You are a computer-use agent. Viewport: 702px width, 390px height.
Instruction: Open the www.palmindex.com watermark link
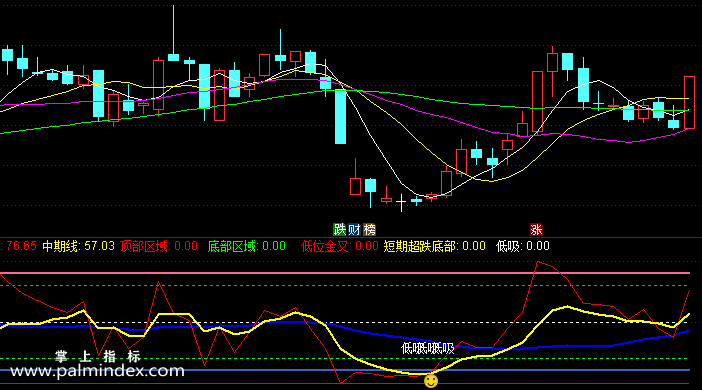pyautogui.click(x=97, y=371)
